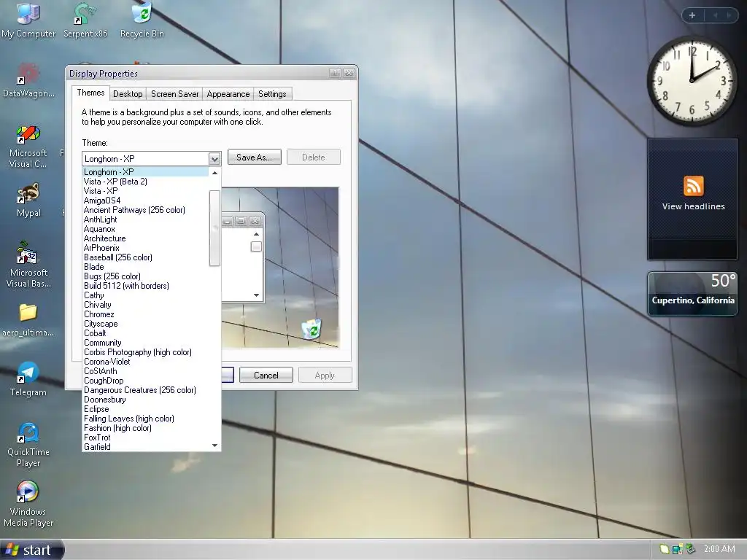Launch Mypal browser icon

28,200
